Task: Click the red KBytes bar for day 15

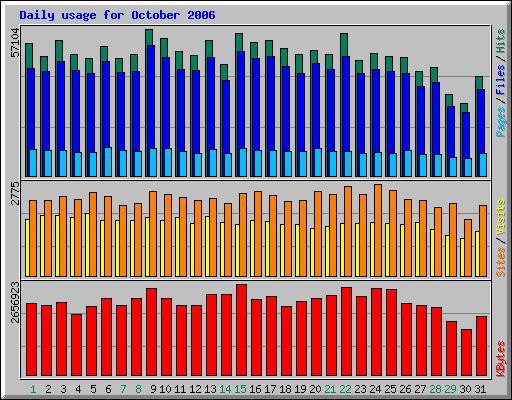Action: click(241, 330)
